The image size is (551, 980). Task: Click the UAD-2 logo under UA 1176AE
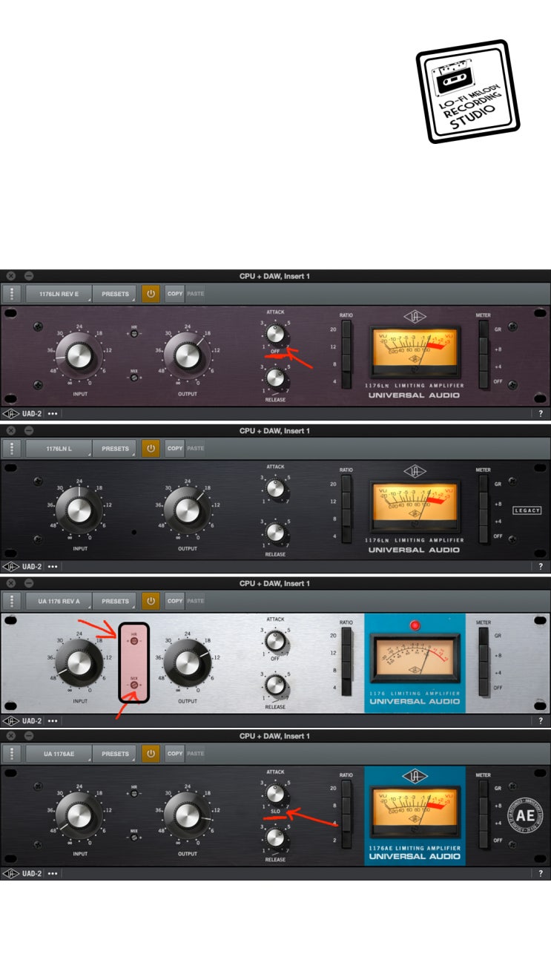22,873
